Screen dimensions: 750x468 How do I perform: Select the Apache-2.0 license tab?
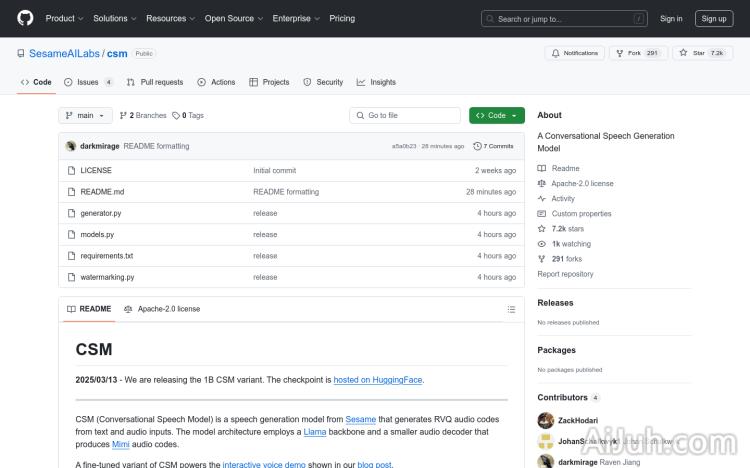pos(162,309)
